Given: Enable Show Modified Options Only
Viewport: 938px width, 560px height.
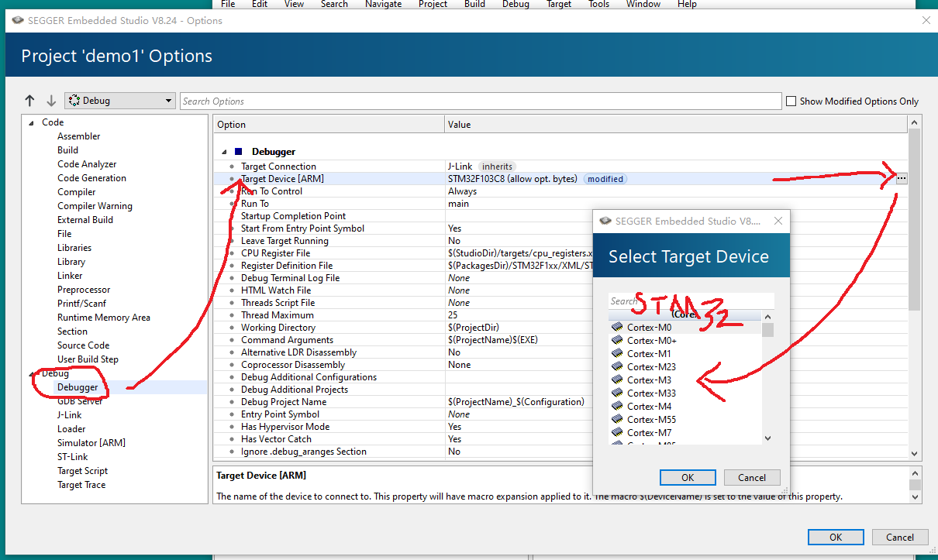Looking at the screenshot, I should coord(791,101).
